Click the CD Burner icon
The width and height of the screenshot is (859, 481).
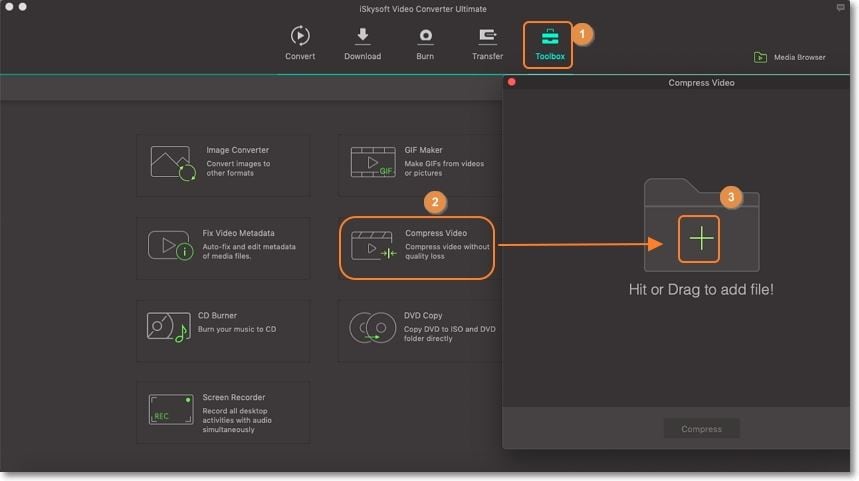pos(168,327)
